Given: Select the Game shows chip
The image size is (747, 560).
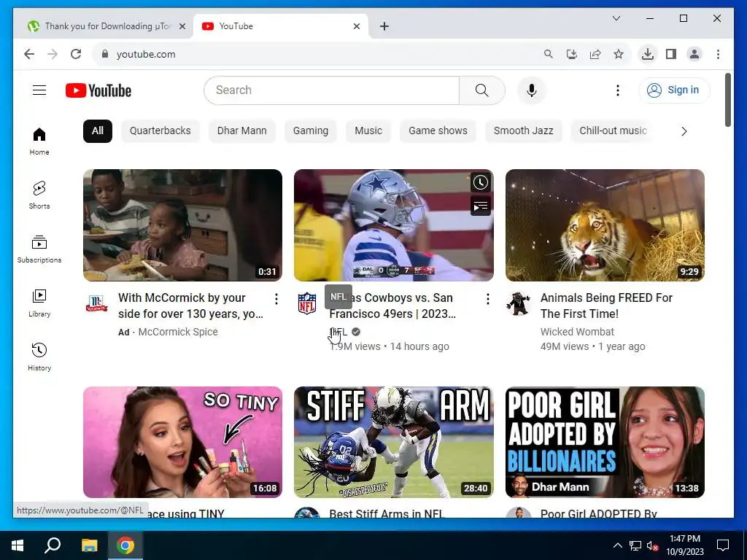Looking at the screenshot, I should click(438, 131).
